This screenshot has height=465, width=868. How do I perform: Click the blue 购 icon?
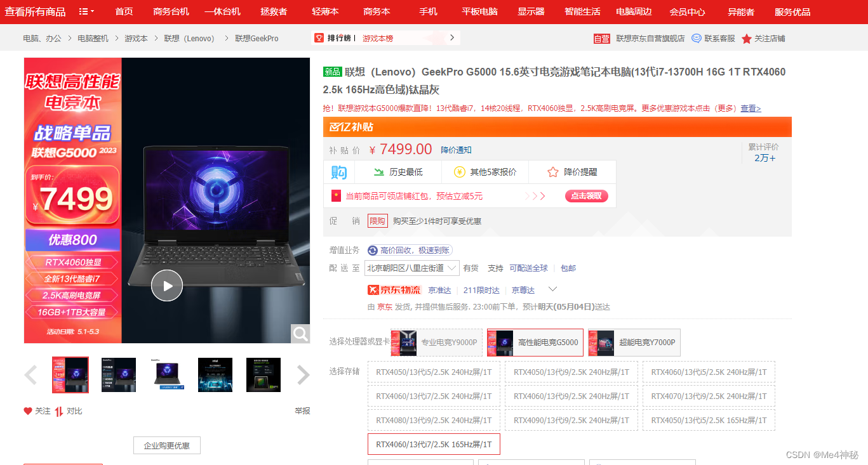339,172
